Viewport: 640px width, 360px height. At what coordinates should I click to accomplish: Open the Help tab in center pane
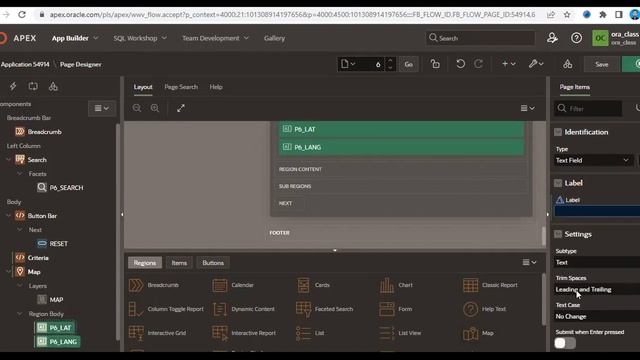tap(216, 87)
